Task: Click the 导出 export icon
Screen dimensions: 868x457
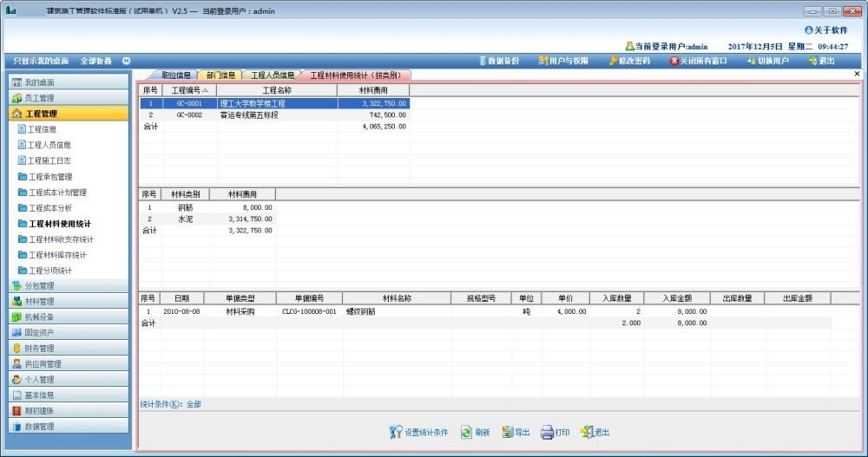Action: tap(508, 432)
